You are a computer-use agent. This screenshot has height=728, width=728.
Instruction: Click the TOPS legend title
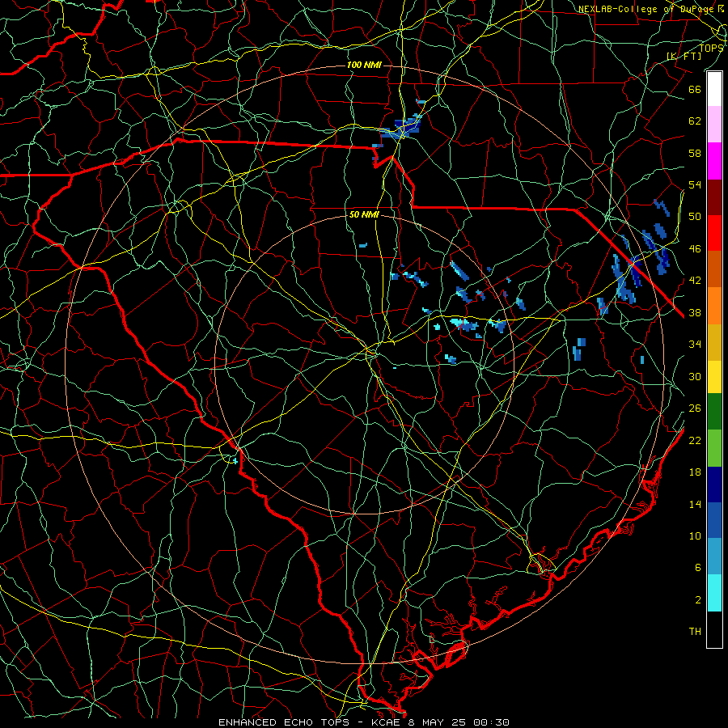711,48
